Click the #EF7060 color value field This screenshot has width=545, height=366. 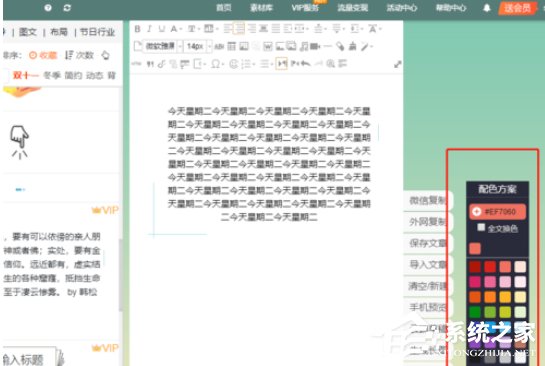tap(497, 211)
